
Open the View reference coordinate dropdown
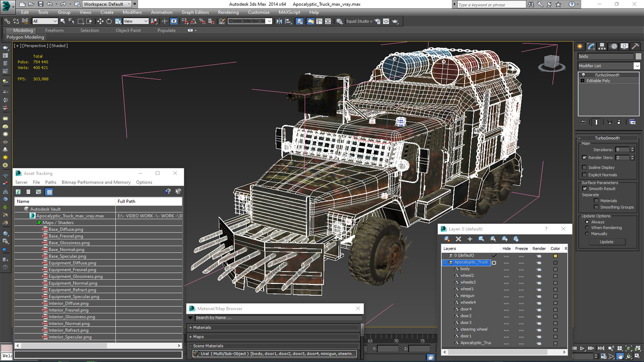point(136,21)
